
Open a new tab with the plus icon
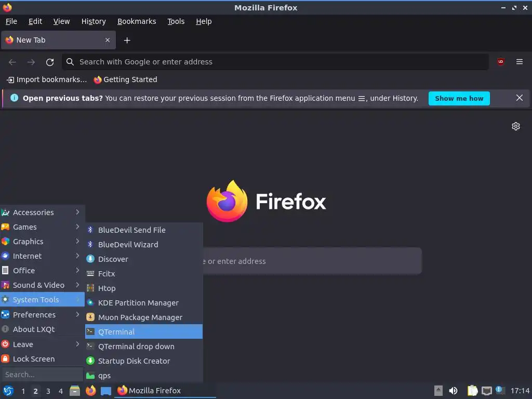click(x=127, y=41)
